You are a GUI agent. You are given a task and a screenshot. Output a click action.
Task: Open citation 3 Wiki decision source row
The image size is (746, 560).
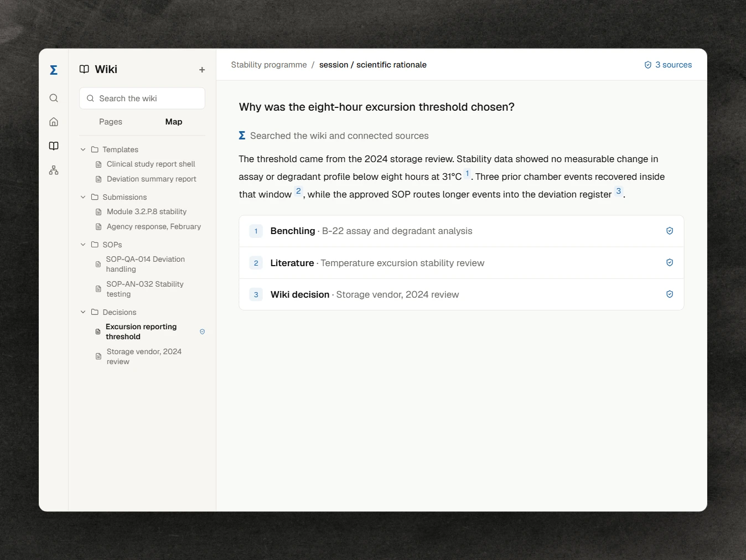[x=462, y=294]
